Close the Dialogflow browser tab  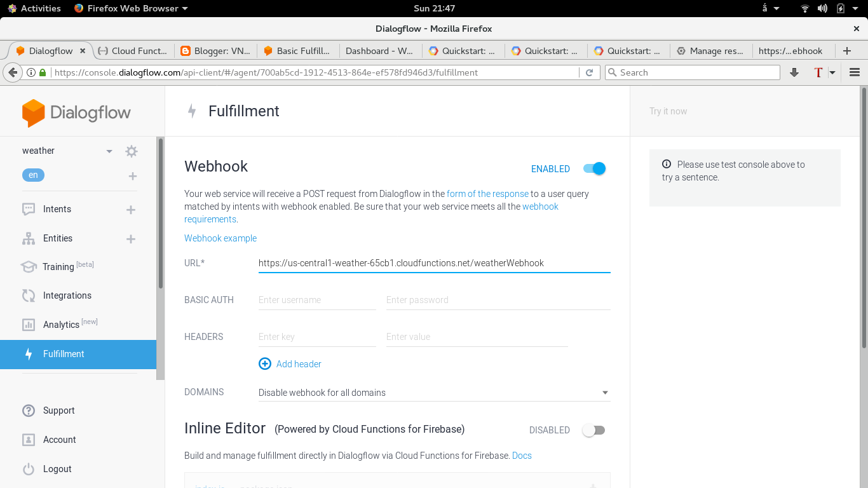[83, 51]
